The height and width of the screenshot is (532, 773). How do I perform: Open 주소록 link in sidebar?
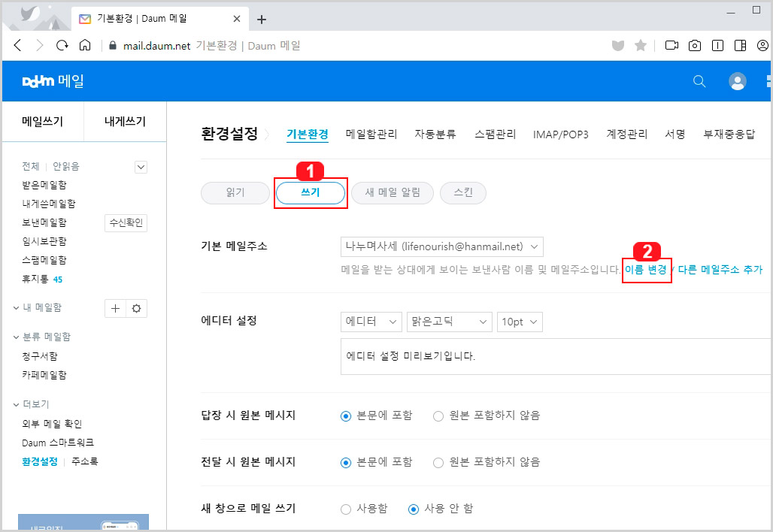(85, 461)
